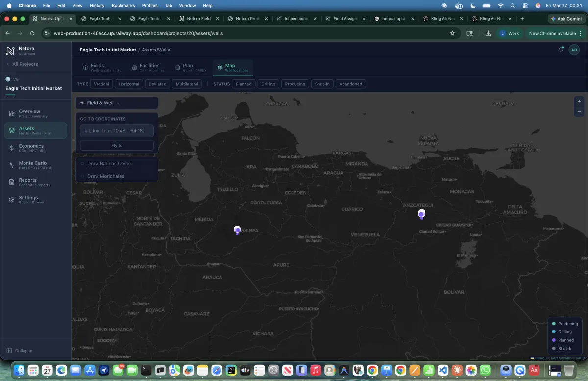Enable Draw Barinas Oeste checkbox
588x381 pixels.
[x=82, y=164]
